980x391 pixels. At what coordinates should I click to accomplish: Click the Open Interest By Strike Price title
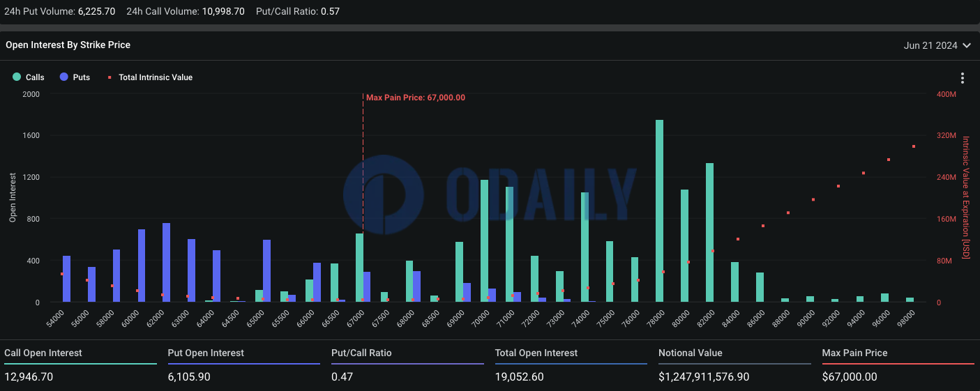68,45
